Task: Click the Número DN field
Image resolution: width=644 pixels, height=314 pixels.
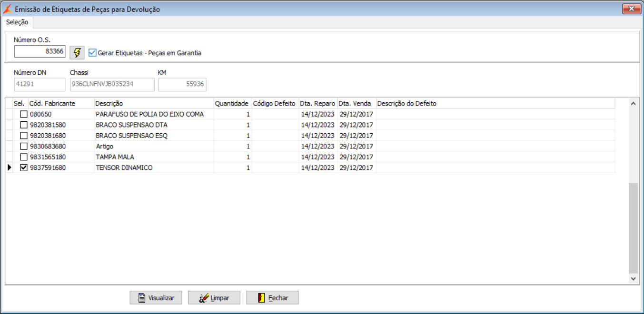Action: (40, 85)
